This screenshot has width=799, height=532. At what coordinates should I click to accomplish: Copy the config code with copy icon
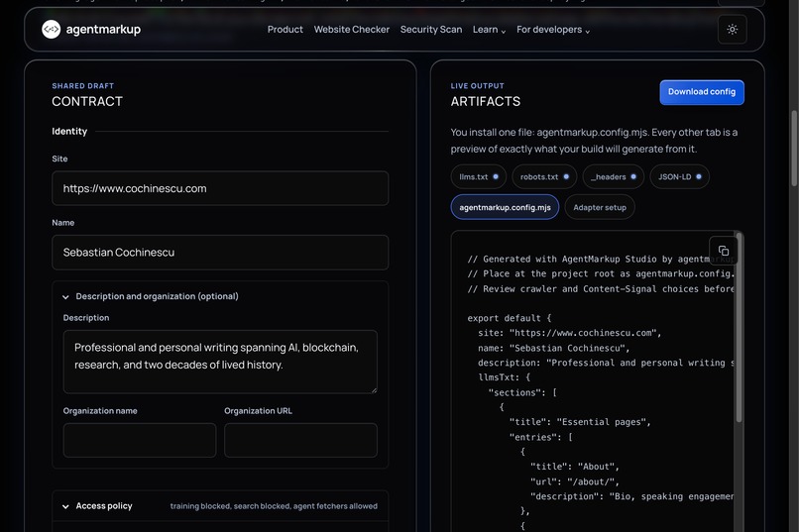(723, 251)
